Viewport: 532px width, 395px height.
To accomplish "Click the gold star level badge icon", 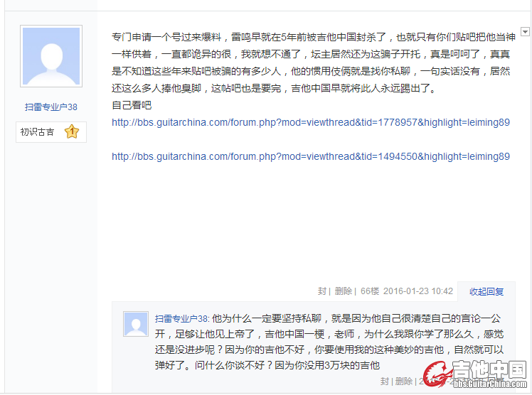I will click(x=72, y=131).
